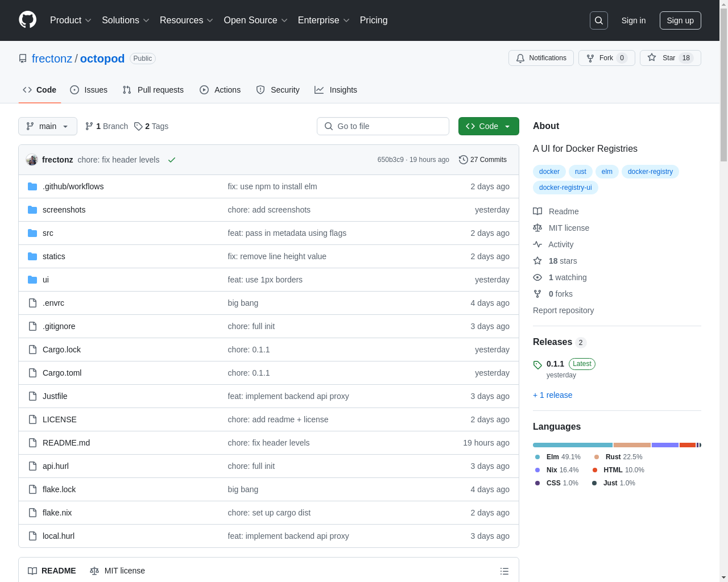This screenshot has height=582, width=728.
Task: Click the Rust segment of language bar
Action: [632, 445]
